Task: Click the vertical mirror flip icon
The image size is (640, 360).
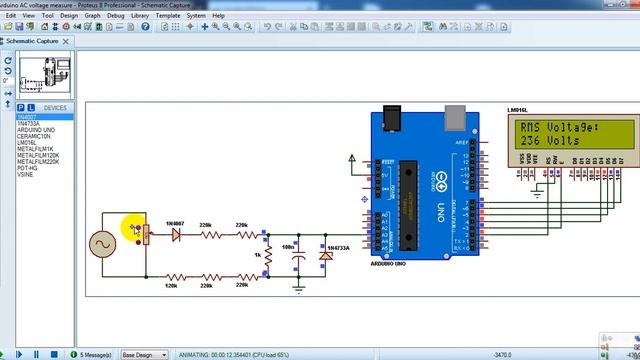Action: [8, 104]
